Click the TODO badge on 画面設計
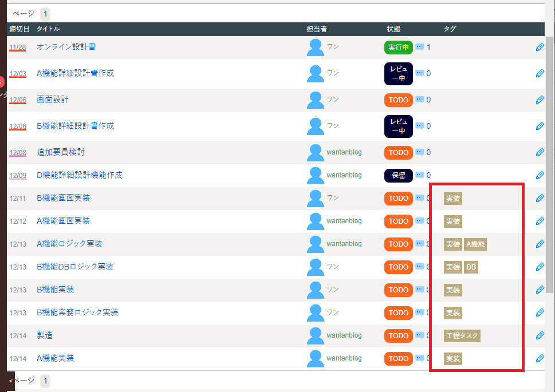Image resolution: width=555 pixels, height=392 pixels. [x=398, y=100]
